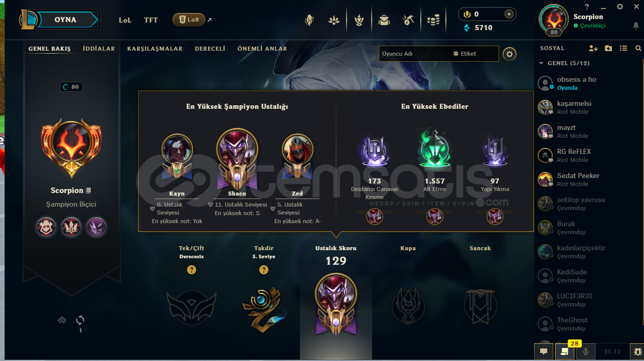
Task: Open missions panel with 28 badge
Action: click(x=565, y=351)
